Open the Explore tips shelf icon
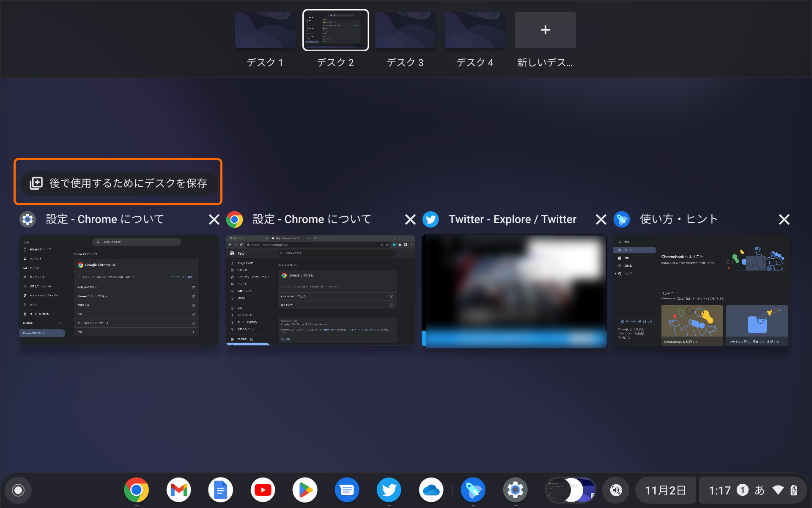 coord(473,490)
